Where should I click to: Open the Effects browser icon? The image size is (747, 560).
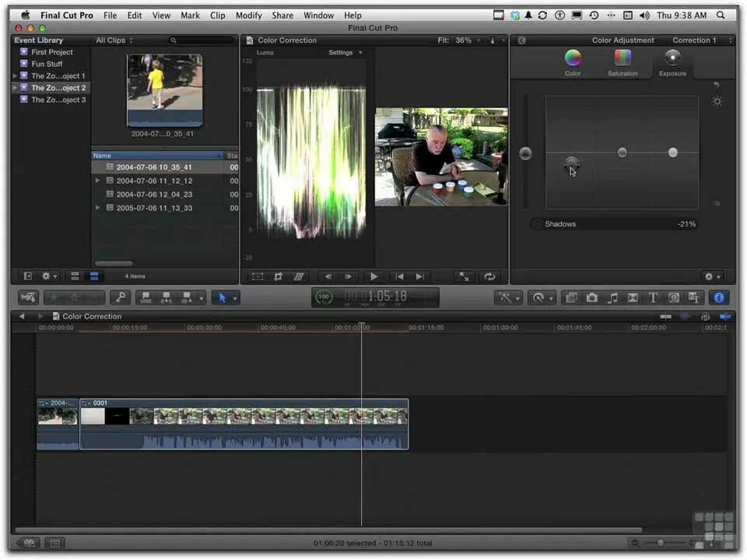coord(571,298)
